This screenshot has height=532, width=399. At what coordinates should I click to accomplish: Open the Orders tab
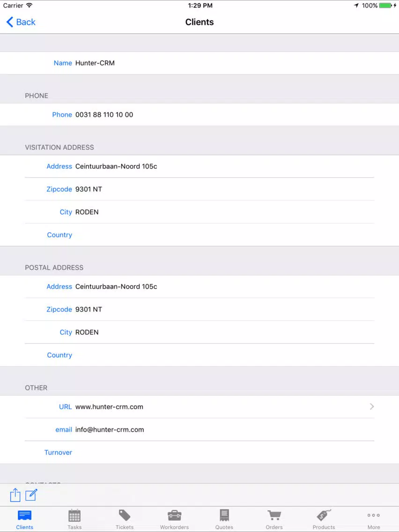pos(274,520)
